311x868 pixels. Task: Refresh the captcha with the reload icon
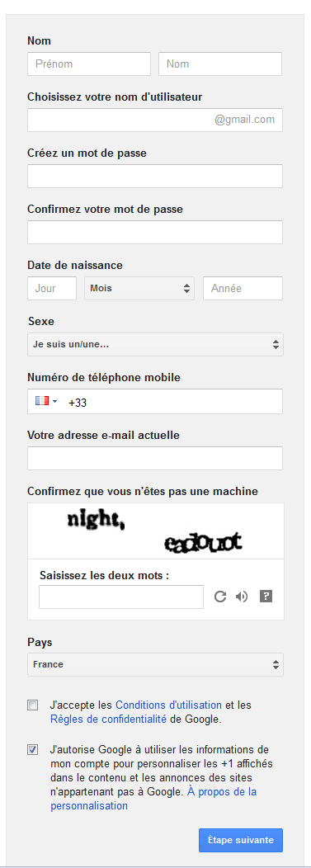coord(220,597)
